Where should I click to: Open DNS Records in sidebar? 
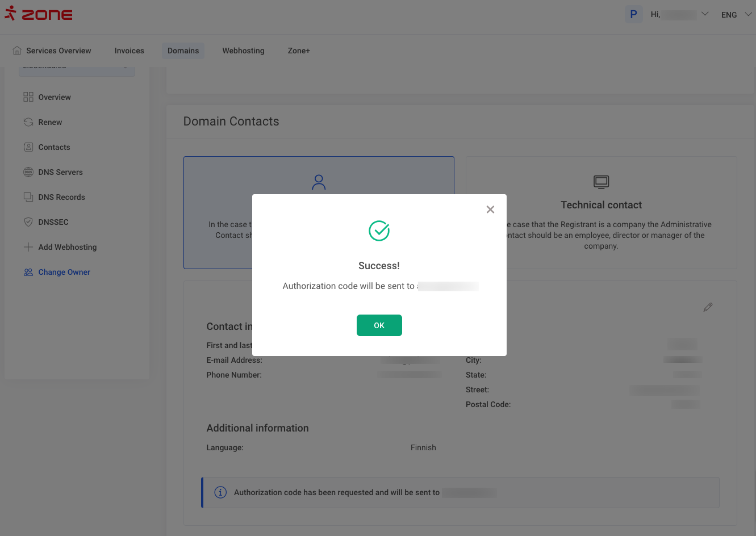pos(61,197)
